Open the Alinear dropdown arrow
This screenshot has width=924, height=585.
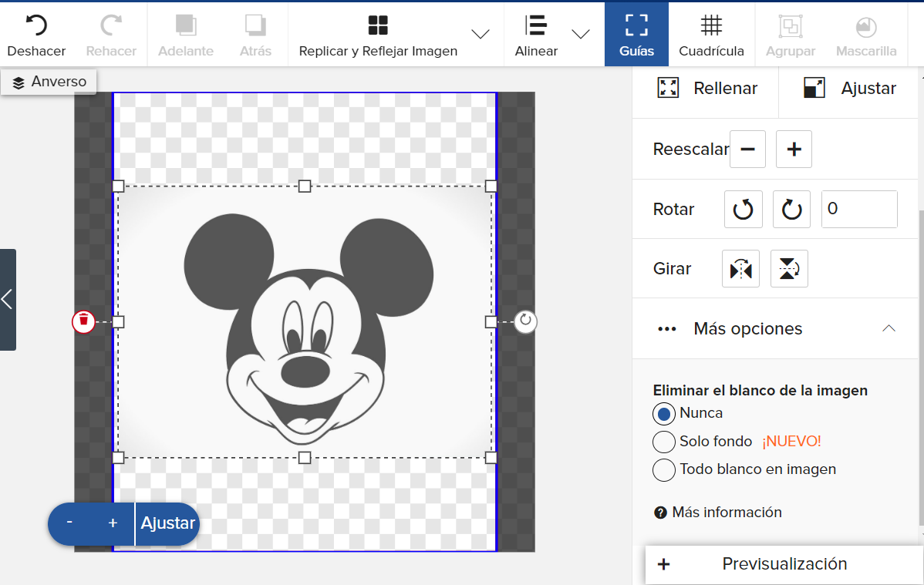coord(581,34)
